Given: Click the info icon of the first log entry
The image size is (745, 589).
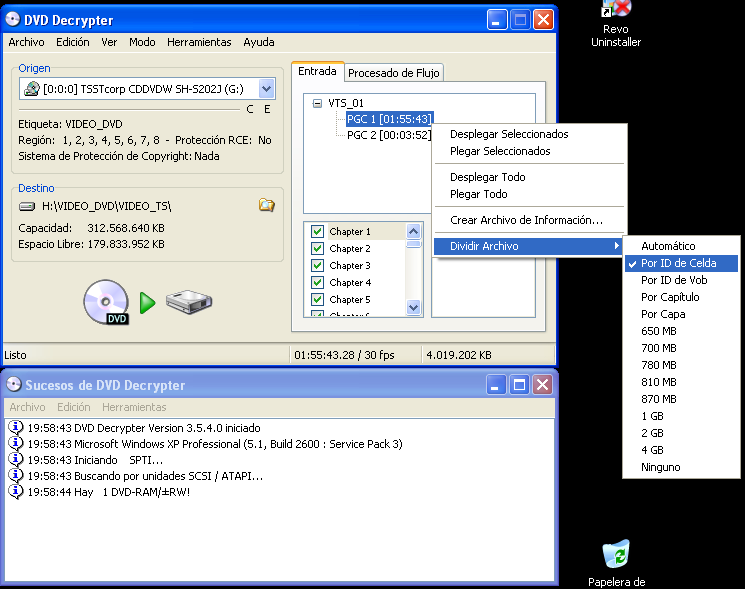Looking at the screenshot, I should coord(16,427).
